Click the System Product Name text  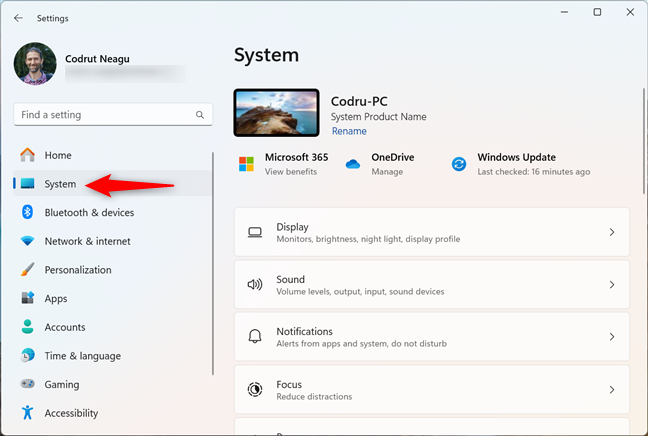point(379,117)
